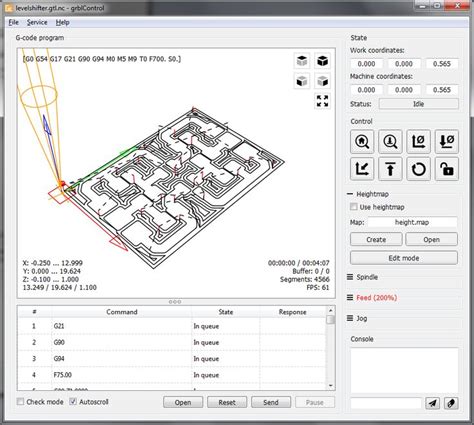Select the isometric cube view icon
The image size is (474, 425).
322,61
